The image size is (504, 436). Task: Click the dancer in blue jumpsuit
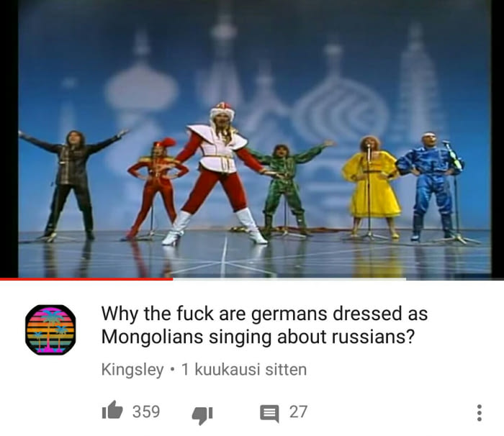click(x=430, y=186)
